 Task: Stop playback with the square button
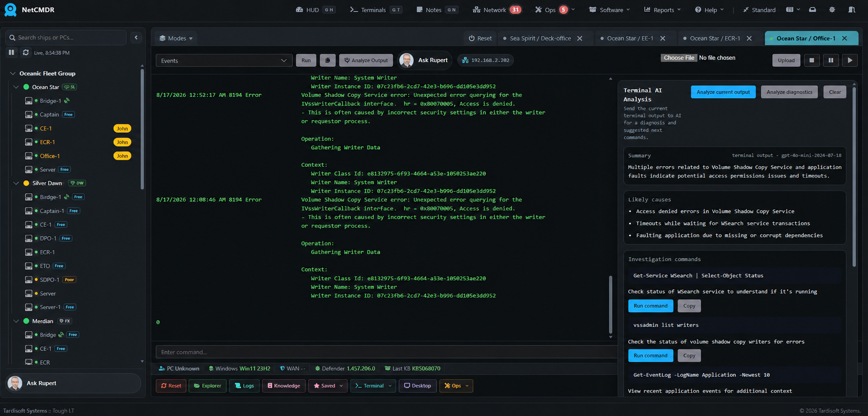812,60
